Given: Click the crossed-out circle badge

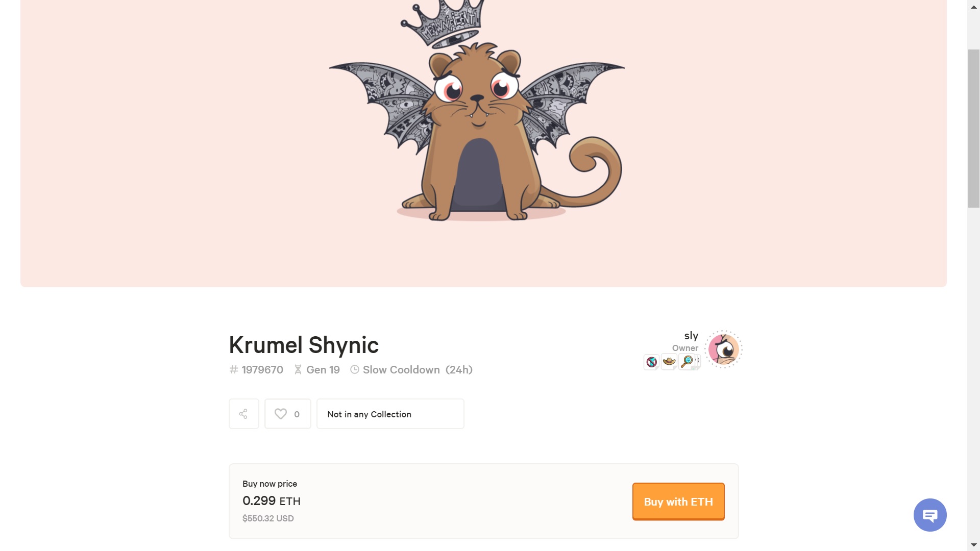Looking at the screenshot, I should pos(652,362).
